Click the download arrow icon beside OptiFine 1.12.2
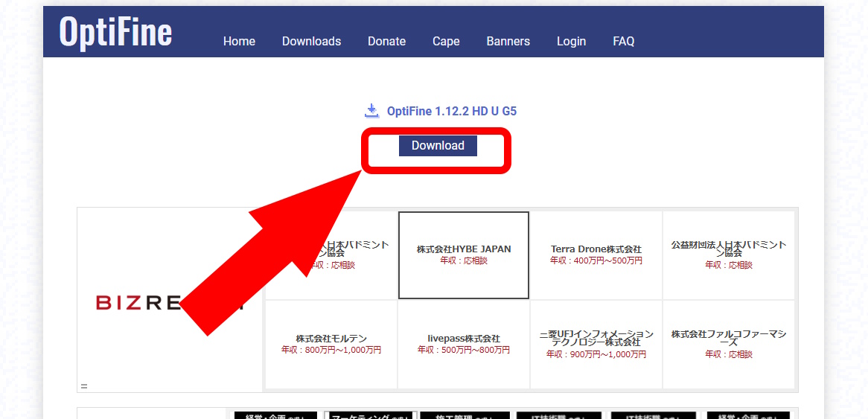This screenshot has height=419, width=868. point(372,111)
